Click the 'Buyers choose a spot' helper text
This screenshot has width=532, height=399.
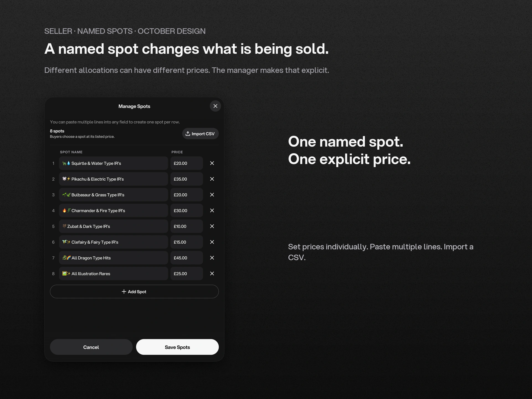pyautogui.click(x=82, y=137)
